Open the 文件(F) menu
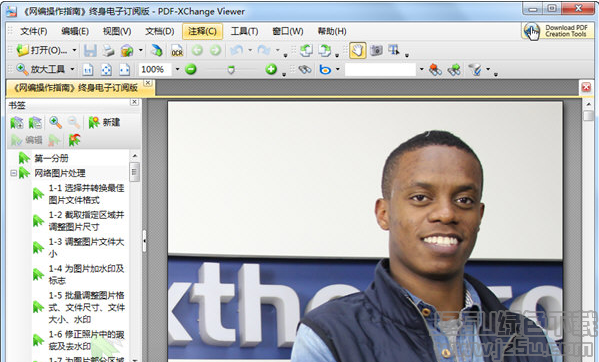This screenshot has height=362, width=599. click(34, 31)
